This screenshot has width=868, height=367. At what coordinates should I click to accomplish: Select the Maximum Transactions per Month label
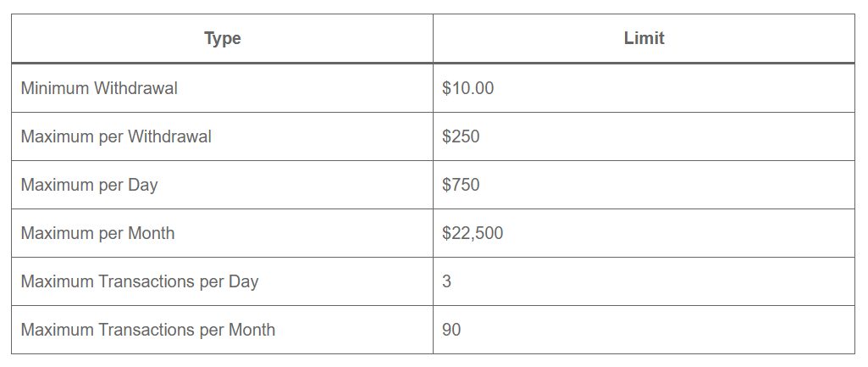148,330
